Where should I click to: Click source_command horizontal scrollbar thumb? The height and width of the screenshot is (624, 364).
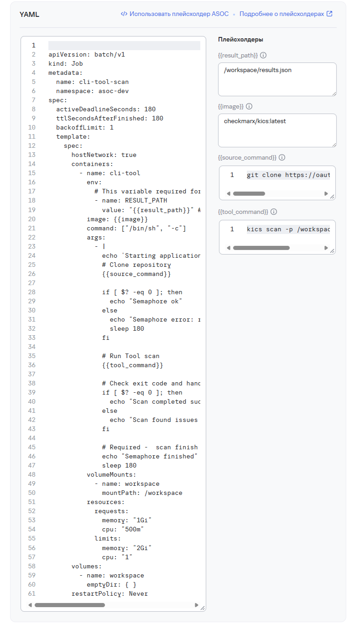click(x=249, y=193)
